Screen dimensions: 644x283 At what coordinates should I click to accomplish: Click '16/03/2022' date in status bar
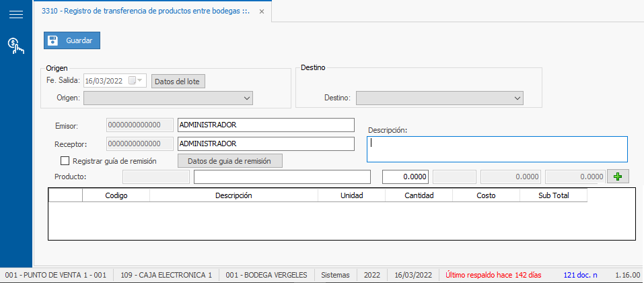tap(413, 275)
